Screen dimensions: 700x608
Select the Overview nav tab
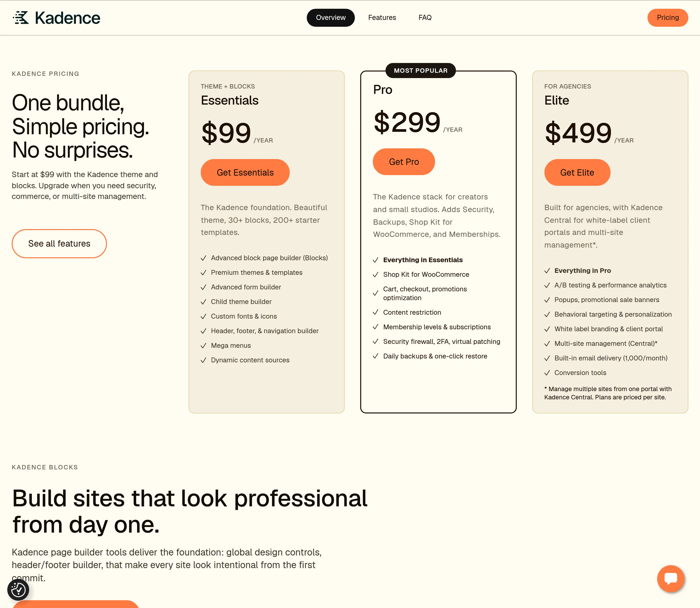331,18
